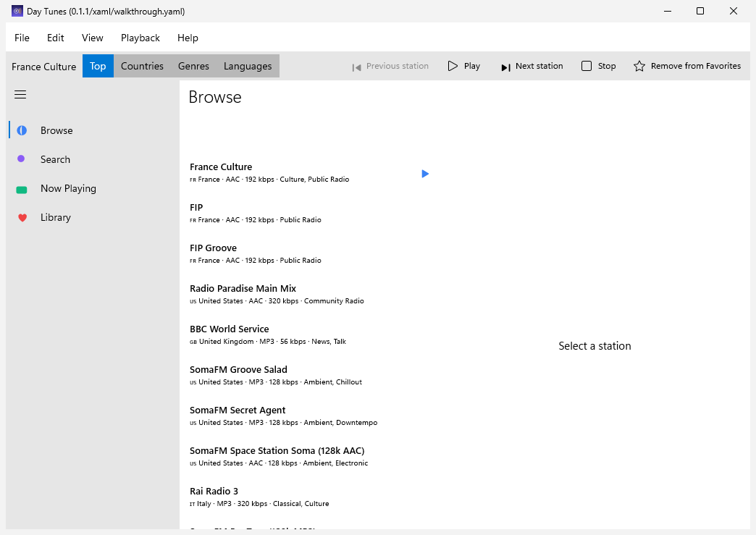Open Now Playing in the sidebar
The width and height of the screenshot is (756, 535).
[92, 188]
